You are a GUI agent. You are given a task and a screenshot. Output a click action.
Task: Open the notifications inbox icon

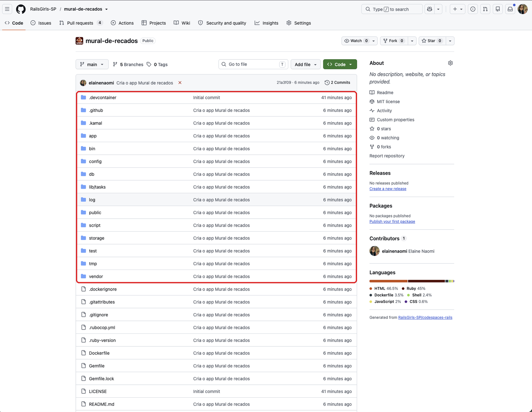coord(510,9)
